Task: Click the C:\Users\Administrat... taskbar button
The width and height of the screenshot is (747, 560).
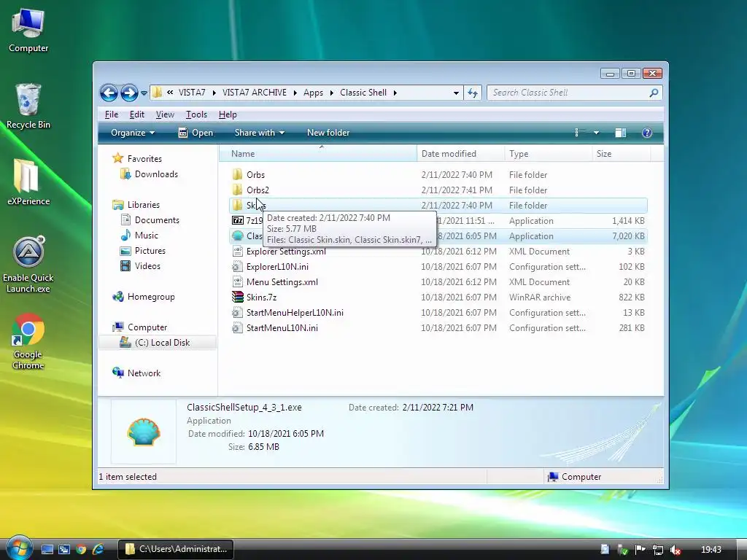Action: tap(176, 549)
